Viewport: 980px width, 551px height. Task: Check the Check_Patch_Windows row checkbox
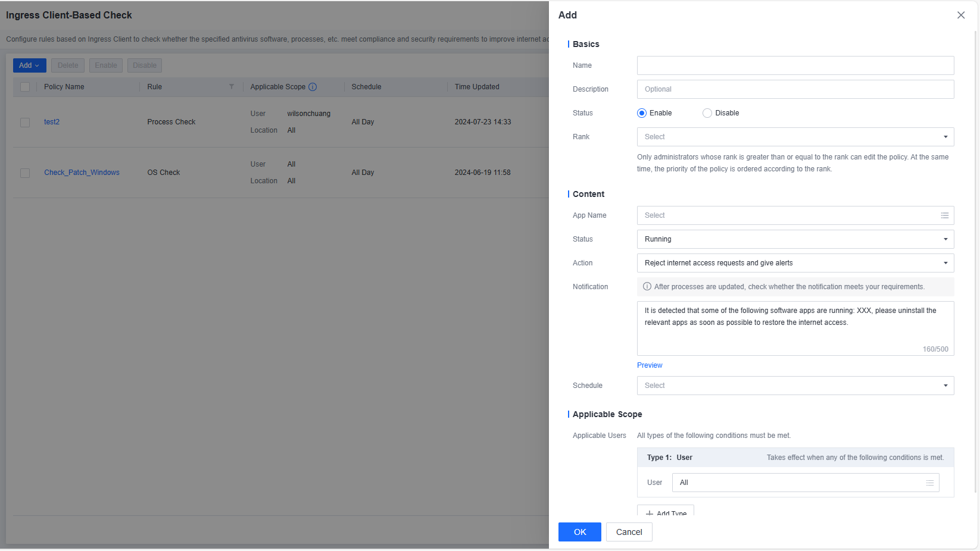25,173
